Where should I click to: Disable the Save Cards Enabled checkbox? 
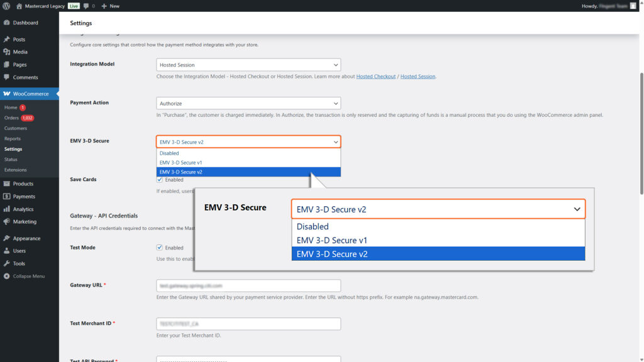[159, 180]
